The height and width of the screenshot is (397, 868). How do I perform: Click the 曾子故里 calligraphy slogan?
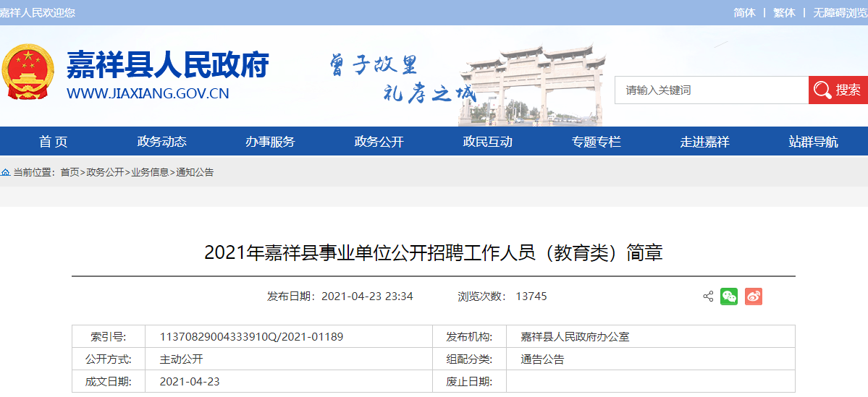(x=373, y=66)
